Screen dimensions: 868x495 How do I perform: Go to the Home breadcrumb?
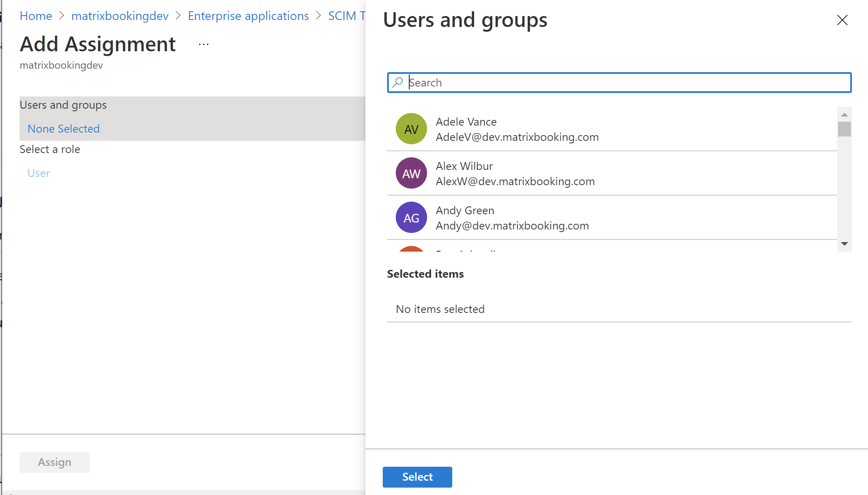click(x=36, y=16)
